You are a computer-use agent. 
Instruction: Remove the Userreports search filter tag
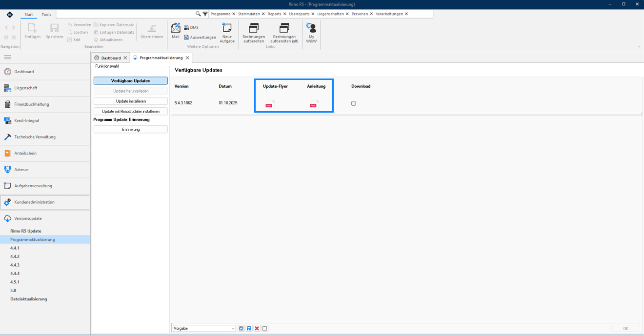[313, 14]
